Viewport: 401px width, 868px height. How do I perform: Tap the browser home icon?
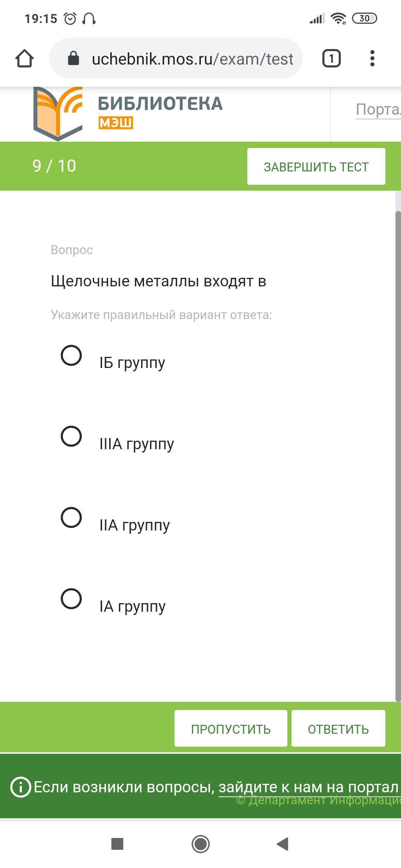[x=25, y=59]
